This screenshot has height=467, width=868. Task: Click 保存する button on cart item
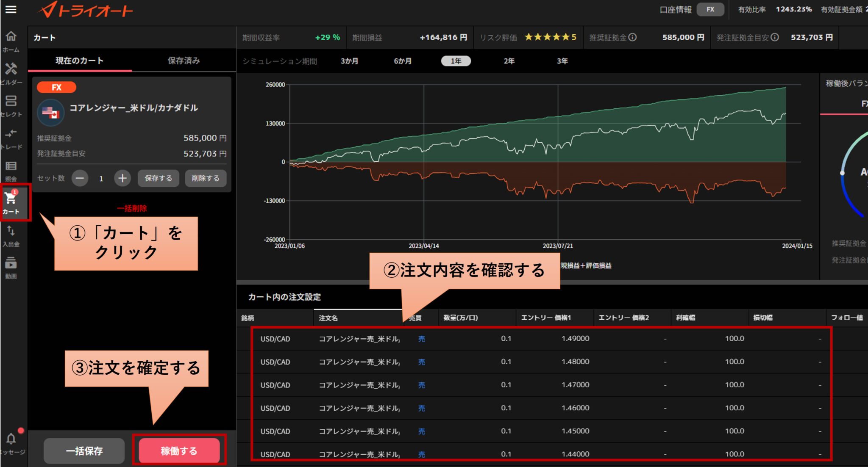(159, 178)
